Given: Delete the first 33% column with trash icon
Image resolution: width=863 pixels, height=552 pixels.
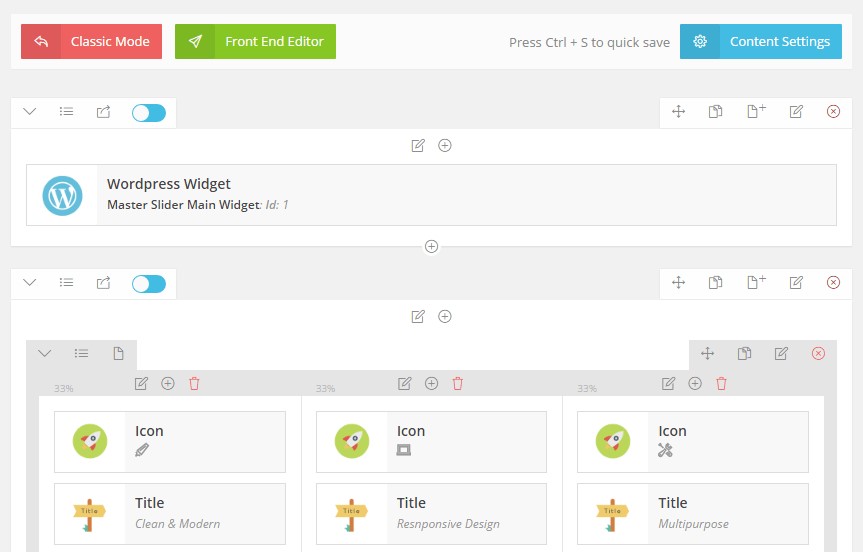Looking at the screenshot, I should click(194, 383).
